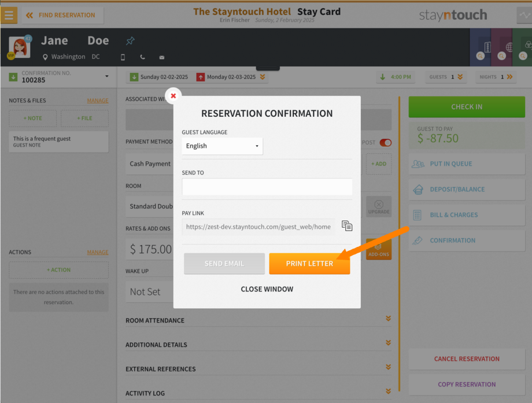Attach a file with + FILE

[84, 118]
